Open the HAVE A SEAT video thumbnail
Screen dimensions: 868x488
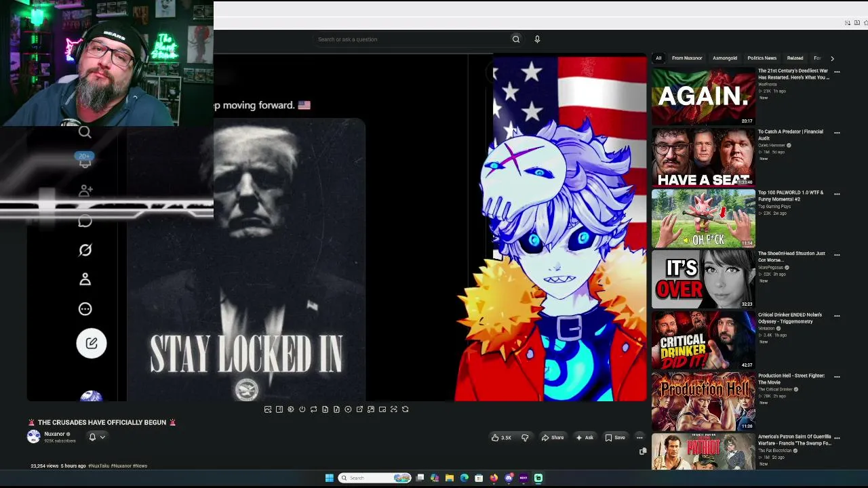[703, 157]
